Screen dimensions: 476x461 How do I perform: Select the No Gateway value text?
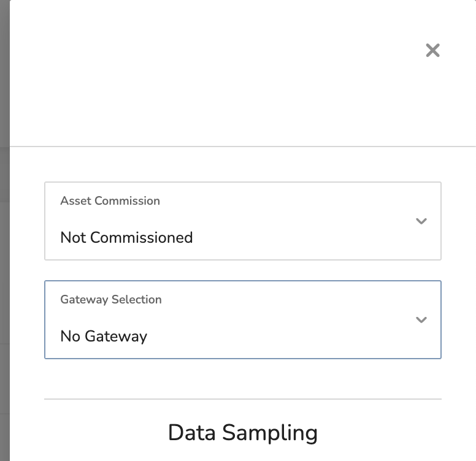(x=104, y=337)
